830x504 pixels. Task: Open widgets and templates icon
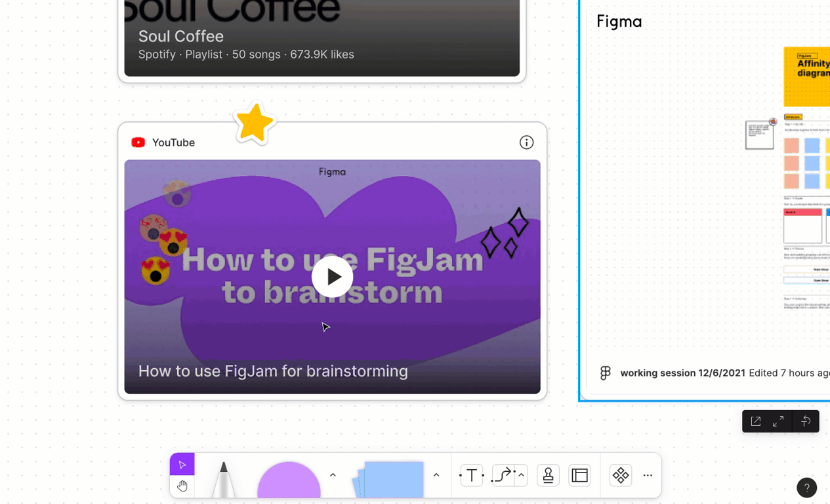[621, 475]
